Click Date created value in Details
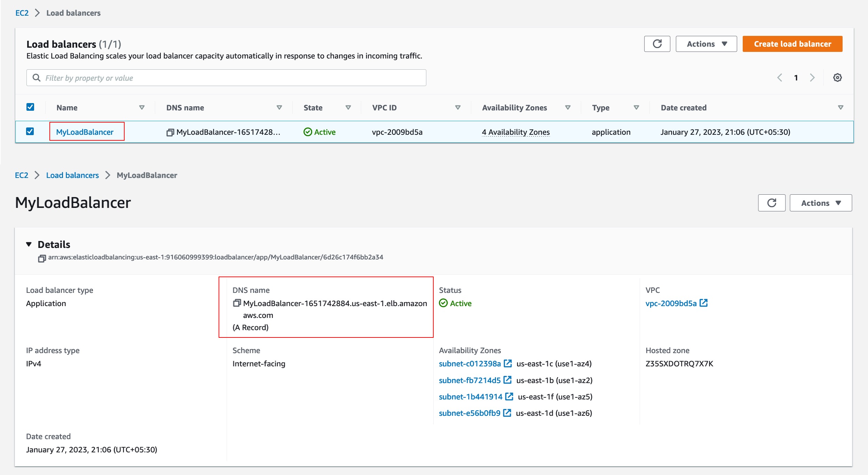 pos(92,450)
